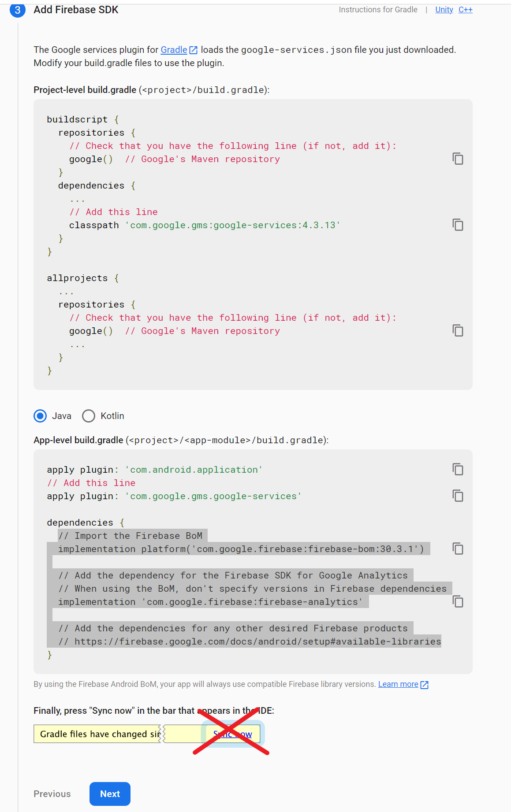Image resolution: width=511 pixels, height=812 pixels.
Task: Click the 'Import the Firebase BoM' comment
Action: point(130,536)
